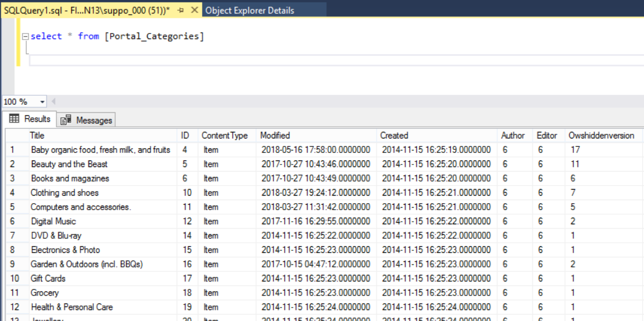This screenshot has height=321, width=644.
Task: Click the Owshiddenversion column header
Action: click(604, 135)
